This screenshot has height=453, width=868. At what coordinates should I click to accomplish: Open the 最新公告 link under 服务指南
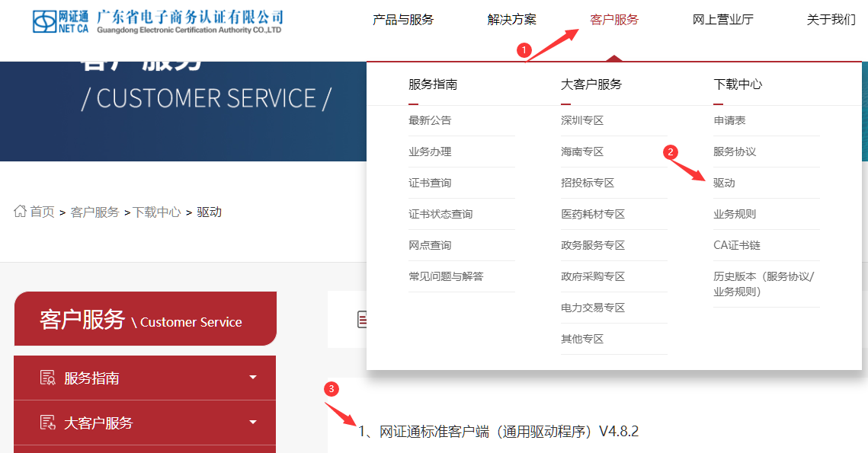[x=430, y=121]
